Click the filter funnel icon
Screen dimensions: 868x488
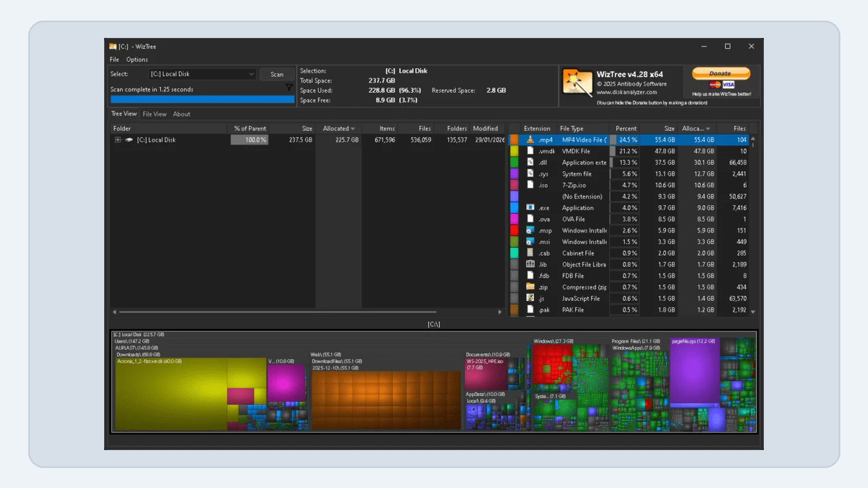tap(289, 87)
